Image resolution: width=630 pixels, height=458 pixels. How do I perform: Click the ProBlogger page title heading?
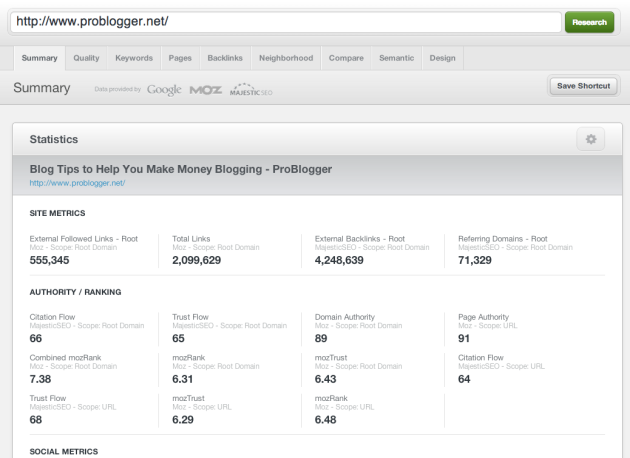point(180,170)
